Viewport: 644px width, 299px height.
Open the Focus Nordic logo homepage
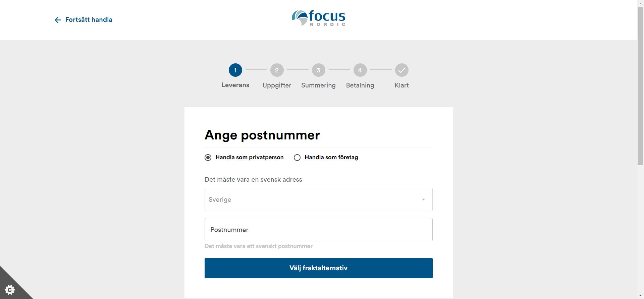coord(318,18)
